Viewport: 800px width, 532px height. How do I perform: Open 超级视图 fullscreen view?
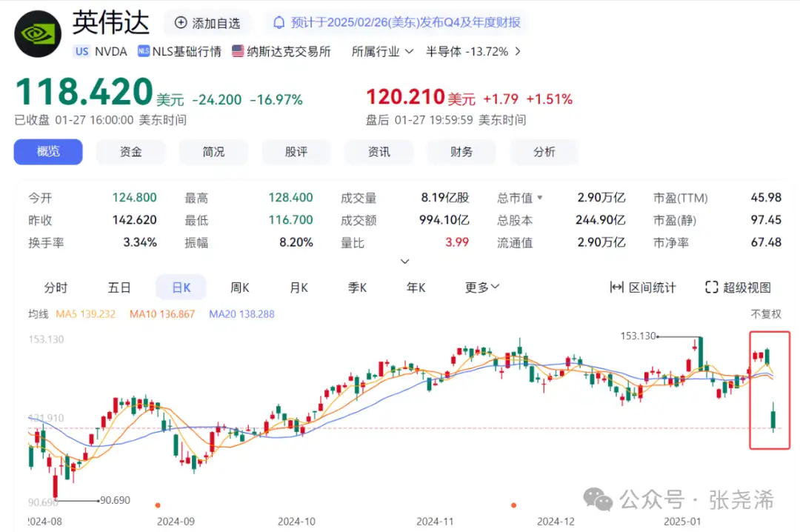[738, 288]
